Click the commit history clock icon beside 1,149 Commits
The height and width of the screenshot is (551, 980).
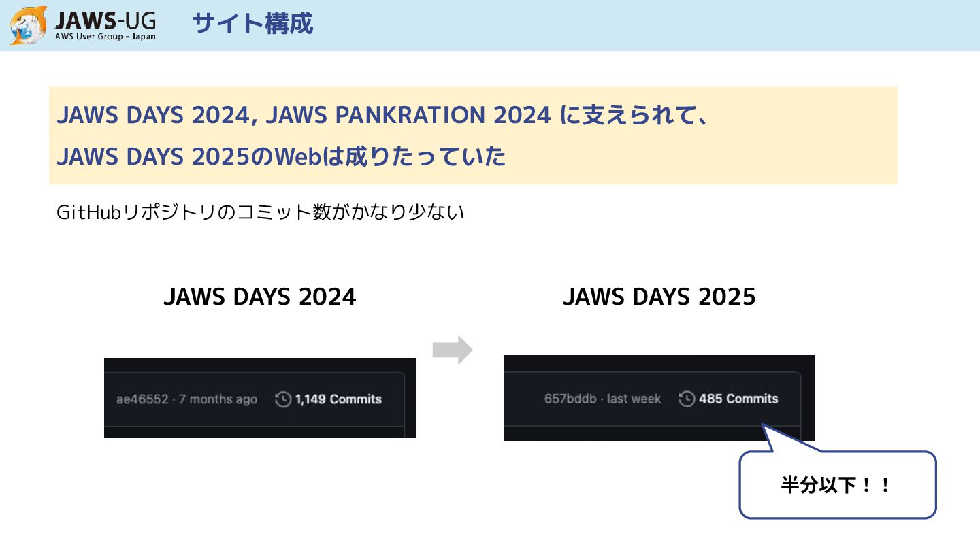(x=283, y=399)
